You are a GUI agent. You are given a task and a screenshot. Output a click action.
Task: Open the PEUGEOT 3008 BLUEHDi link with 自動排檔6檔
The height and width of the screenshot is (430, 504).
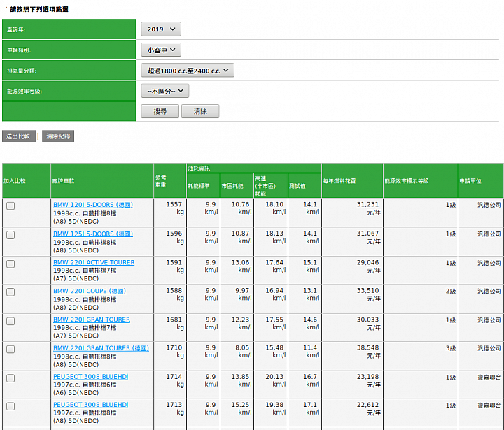(x=90, y=377)
